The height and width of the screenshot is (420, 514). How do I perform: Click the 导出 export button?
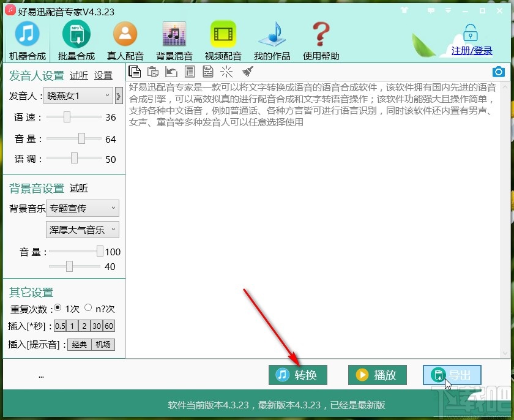coord(452,375)
